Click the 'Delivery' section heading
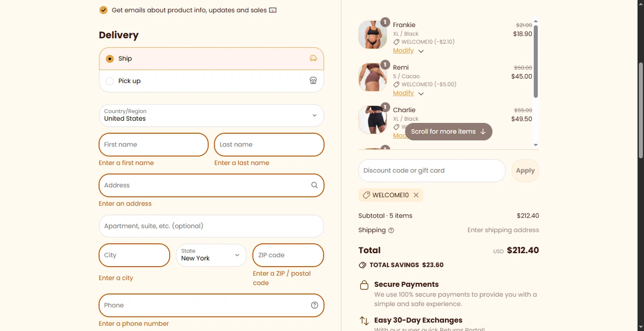 119,35
